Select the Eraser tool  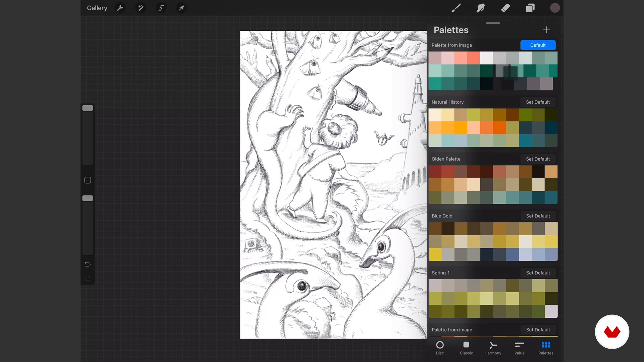[505, 8]
